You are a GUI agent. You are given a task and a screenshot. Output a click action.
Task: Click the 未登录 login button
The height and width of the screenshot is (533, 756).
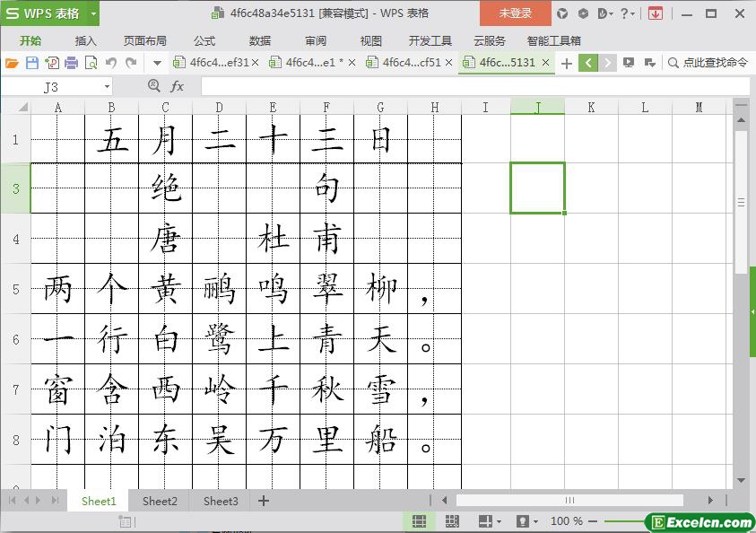click(515, 13)
